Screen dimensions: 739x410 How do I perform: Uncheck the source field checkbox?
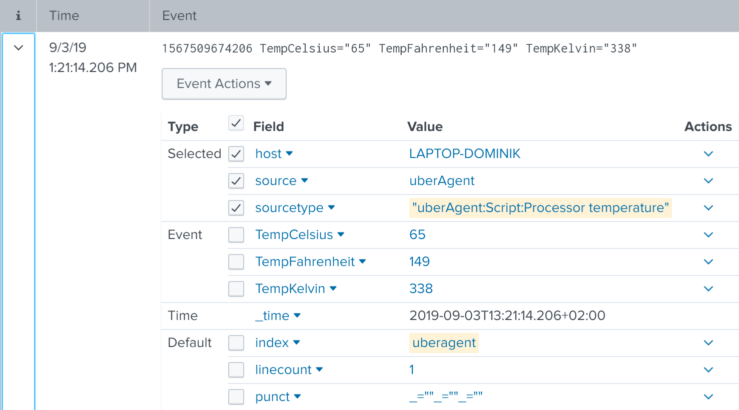pyautogui.click(x=236, y=181)
